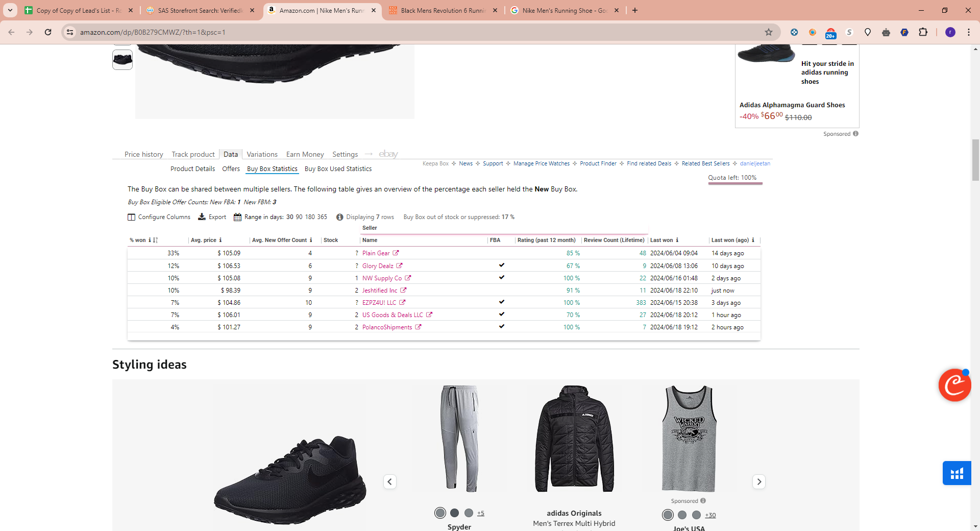Open the Chrome profile avatar

tap(950, 32)
